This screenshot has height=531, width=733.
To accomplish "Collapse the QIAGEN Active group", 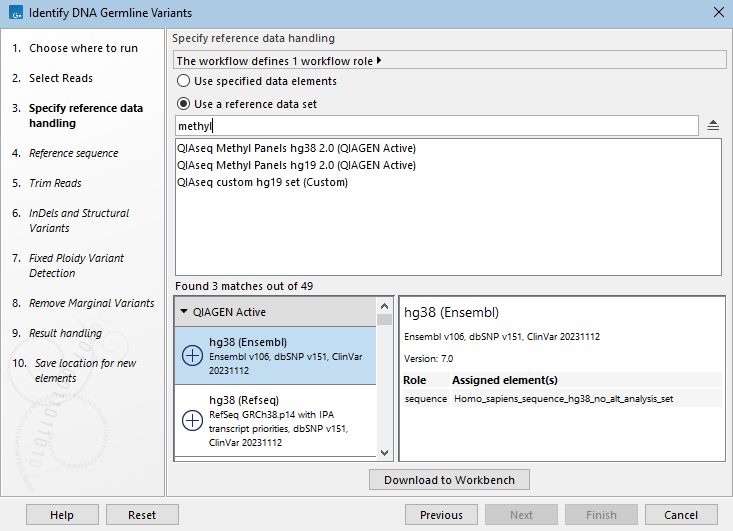I will point(184,312).
